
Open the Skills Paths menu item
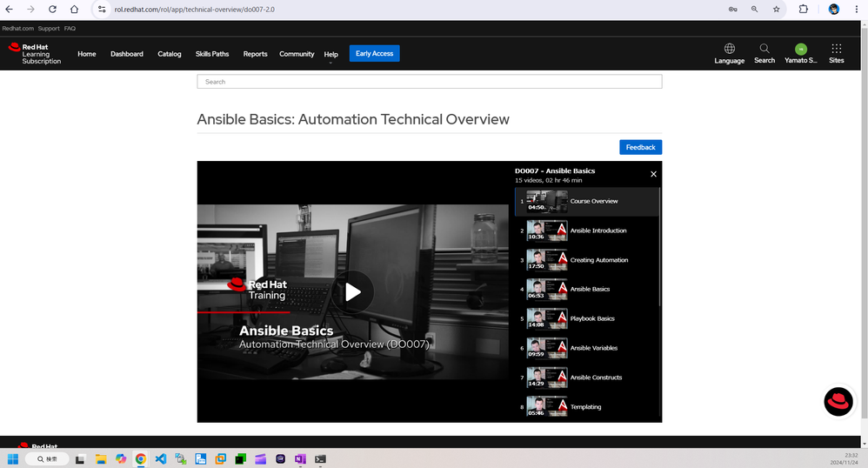tap(212, 54)
